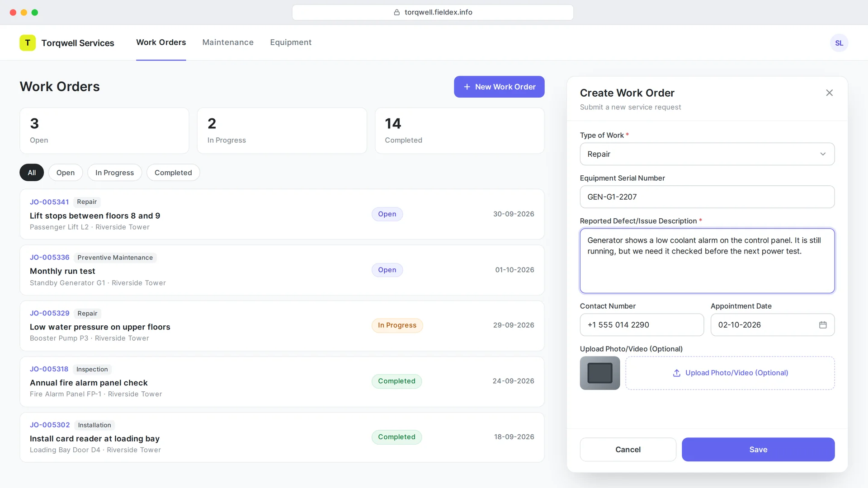Click the In Progress badge on JO-005329

[x=397, y=325]
